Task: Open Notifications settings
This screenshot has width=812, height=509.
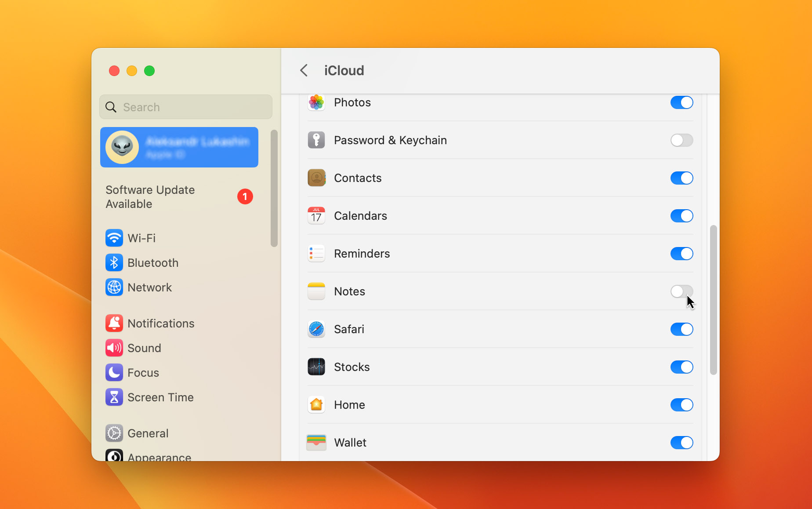Action: point(179,324)
